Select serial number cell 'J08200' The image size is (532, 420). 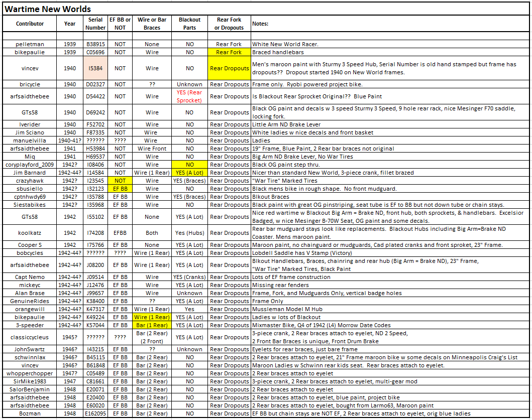coord(95,265)
